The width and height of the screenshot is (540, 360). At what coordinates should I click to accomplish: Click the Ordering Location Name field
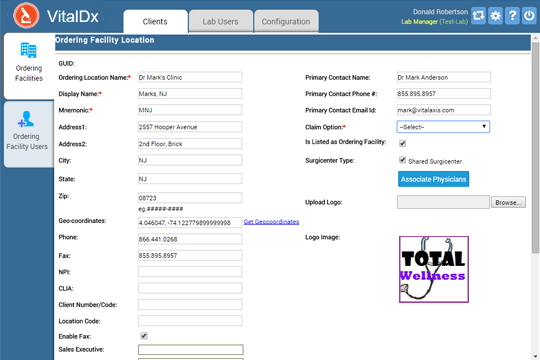point(190,77)
